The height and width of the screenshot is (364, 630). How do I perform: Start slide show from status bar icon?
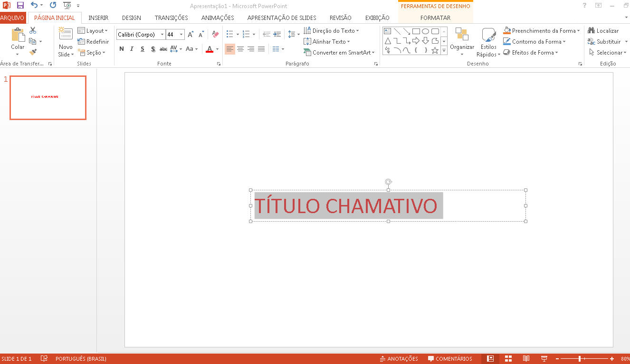[544, 359]
